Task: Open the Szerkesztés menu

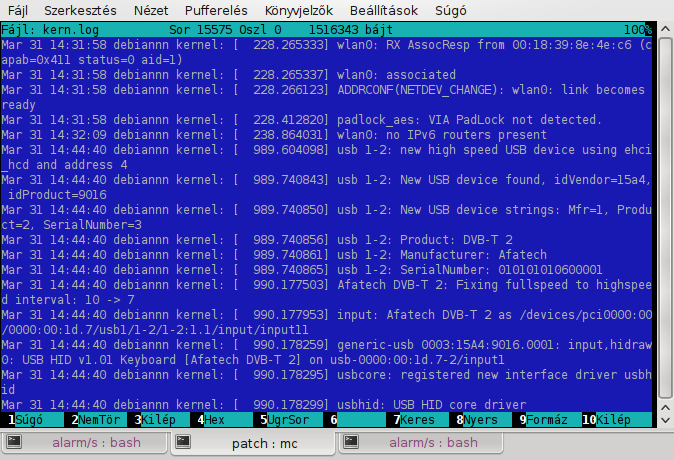Action: coord(80,10)
